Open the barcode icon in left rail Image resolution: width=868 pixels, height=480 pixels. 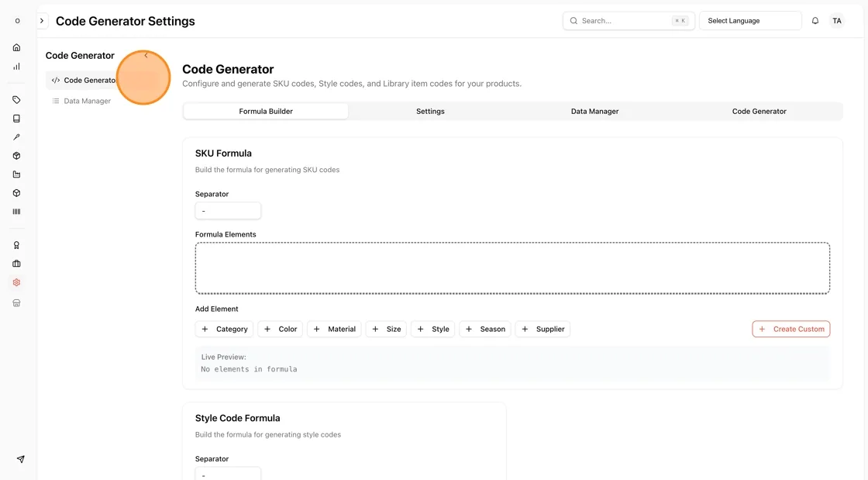pos(16,212)
